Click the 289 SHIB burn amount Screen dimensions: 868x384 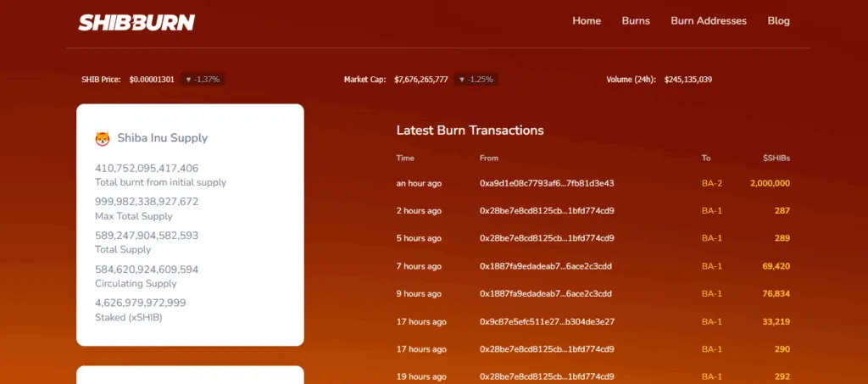click(x=782, y=238)
